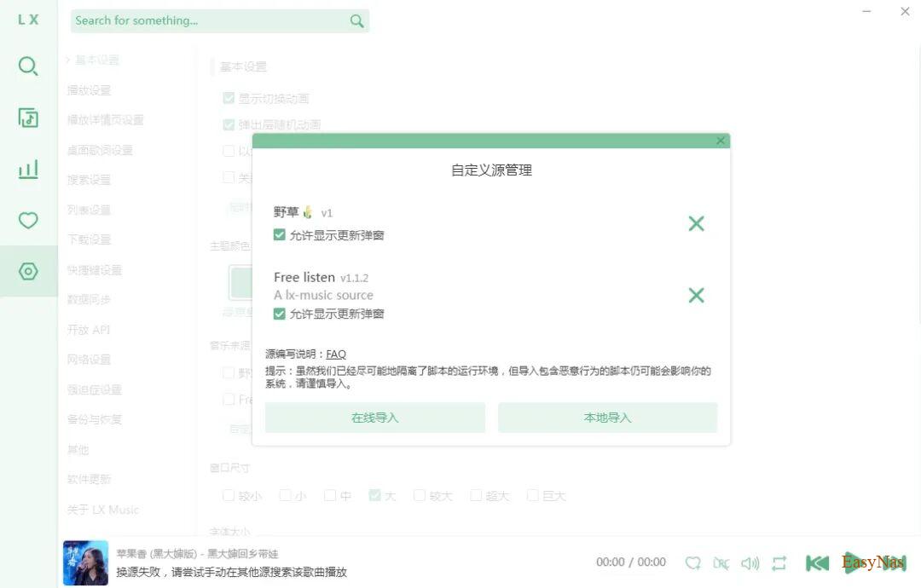Select the settings hexagon icon in sidebar
Screen dimensions: 921x588
[x=28, y=271]
